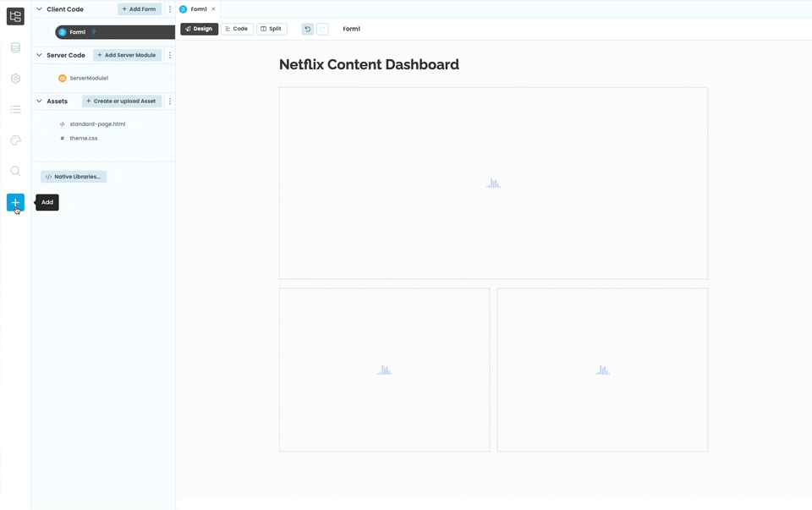Click the Redo arrow in the toolbar
This screenshot has width=812, height=510.
[x=322, y=29]
